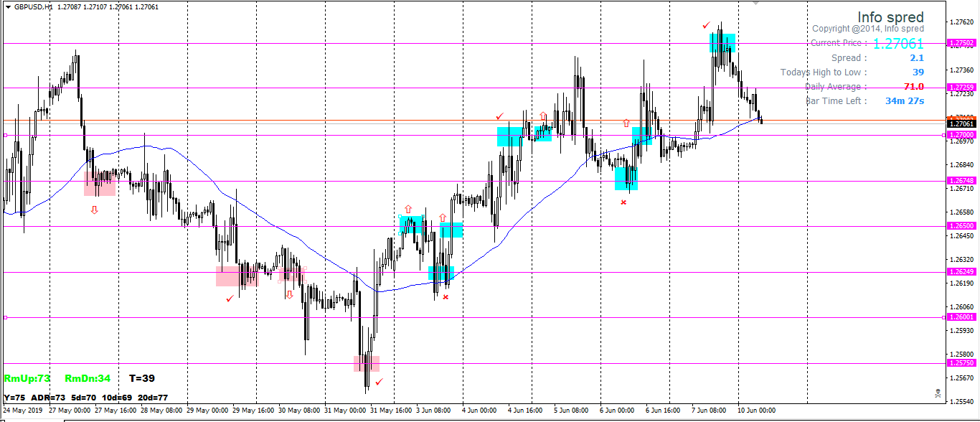Image resolution: width=980 pixels, height=422 pixels.
Task: Click the green RmUp:73 label
Action: pyautogui.click(x=27, y=378)
